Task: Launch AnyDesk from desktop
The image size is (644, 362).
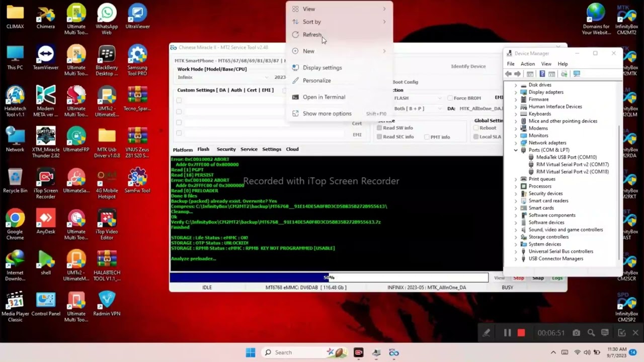Action: [x=45, y=222]
